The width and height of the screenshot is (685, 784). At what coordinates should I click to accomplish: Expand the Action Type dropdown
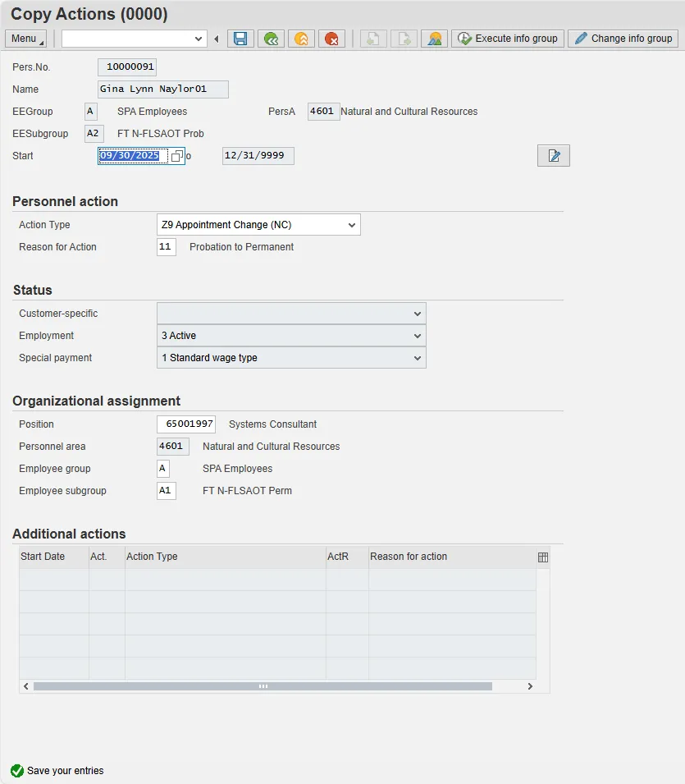pos(352,225)
